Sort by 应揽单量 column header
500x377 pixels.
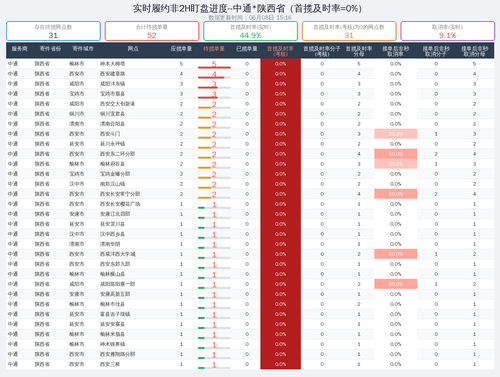click(181, 49)
